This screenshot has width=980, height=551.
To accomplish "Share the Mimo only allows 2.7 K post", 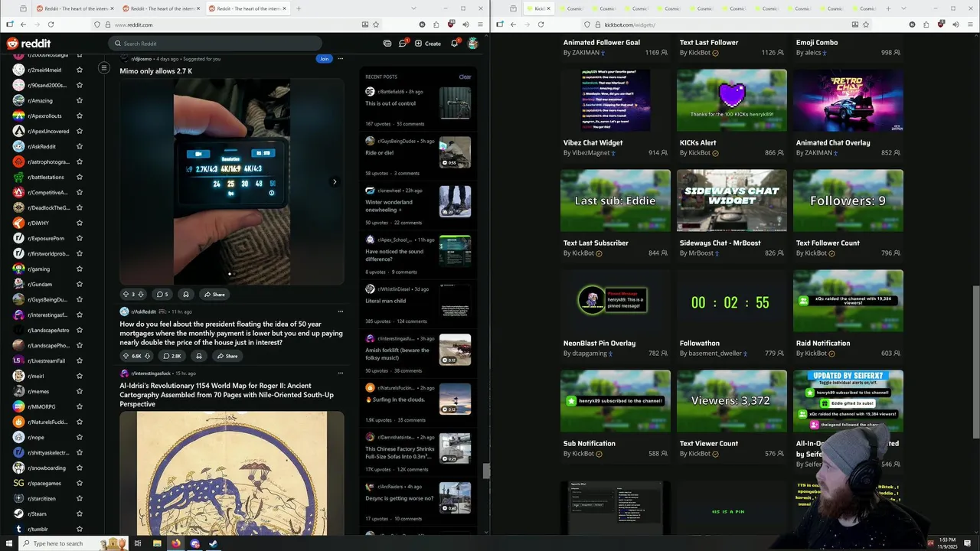I will click(x=214, y=294).
